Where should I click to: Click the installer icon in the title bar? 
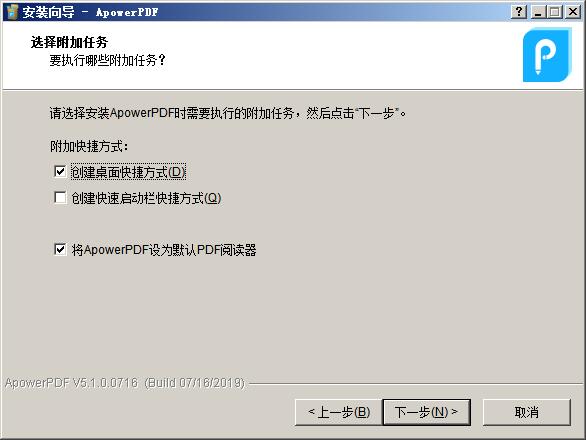pyautogui.click(x=12, y=12)
